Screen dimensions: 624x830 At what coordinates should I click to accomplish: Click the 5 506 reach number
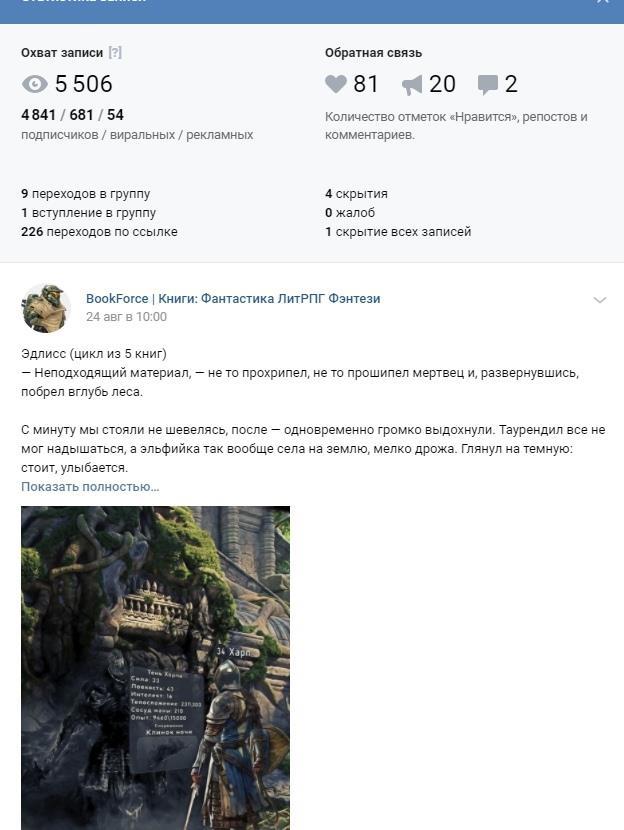point(84,84)
